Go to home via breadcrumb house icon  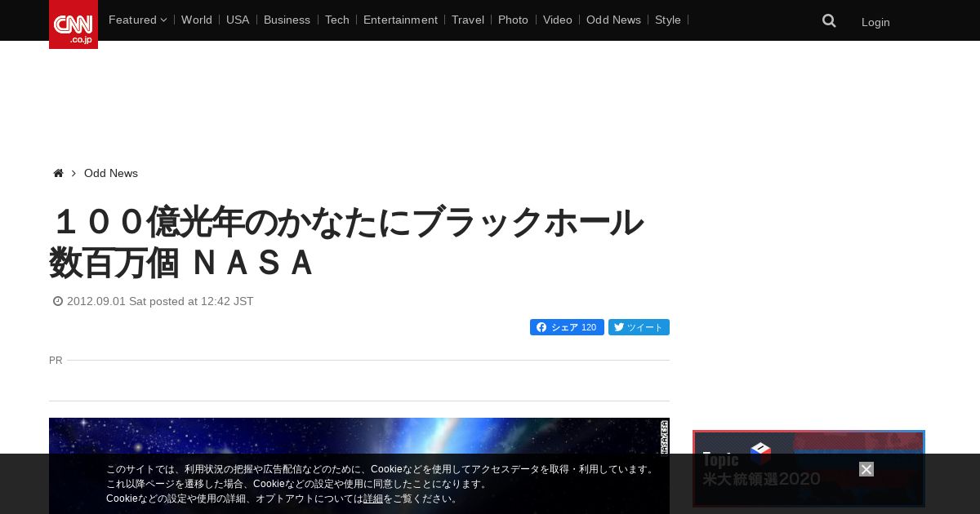[58, 173]
